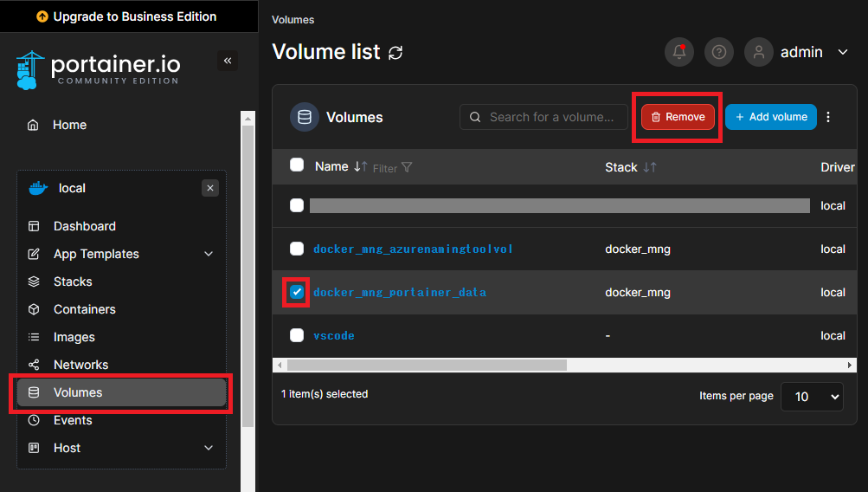Open the help question mark icon
Viewport: 868px width, 492px height.
coord(718,52)
